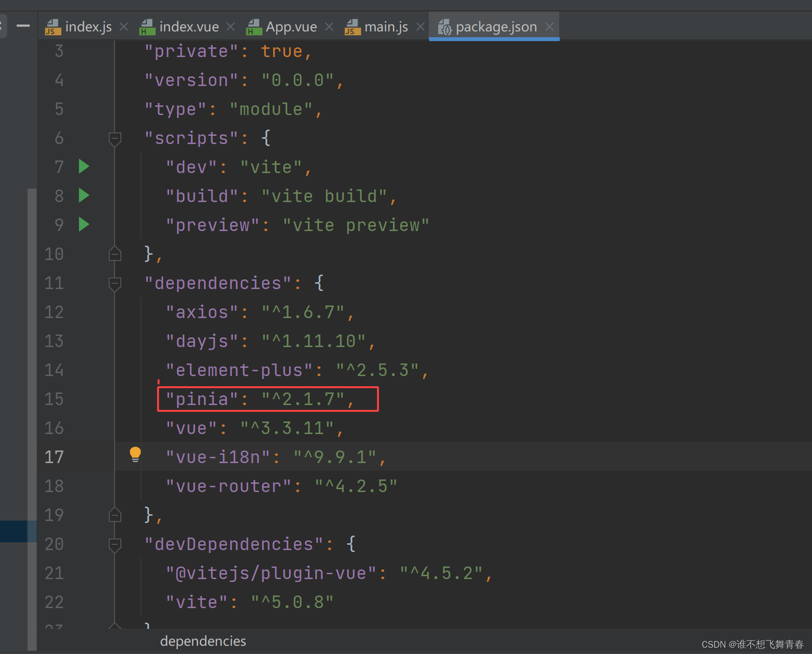Image resolution: width=812 pixels, height=654 pixels.
Task: Run the preview script gutter arrow
Action: [x=84, y=224]
